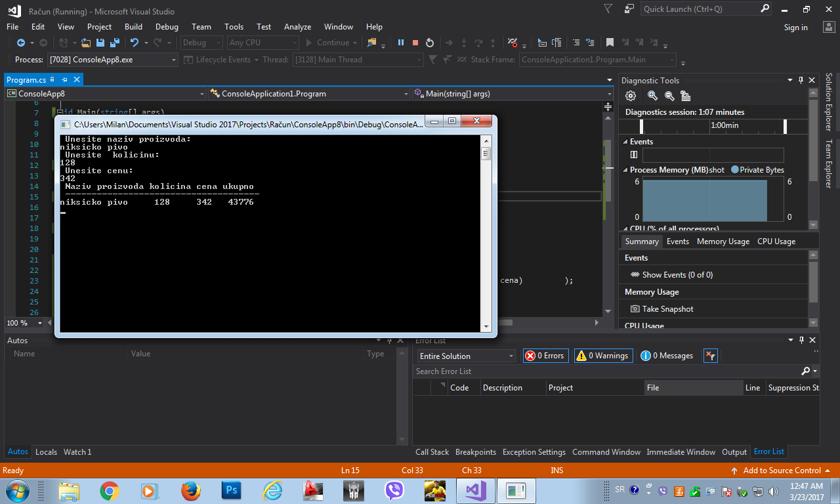Click Show Events (0 of 0) link

point(677,275)
